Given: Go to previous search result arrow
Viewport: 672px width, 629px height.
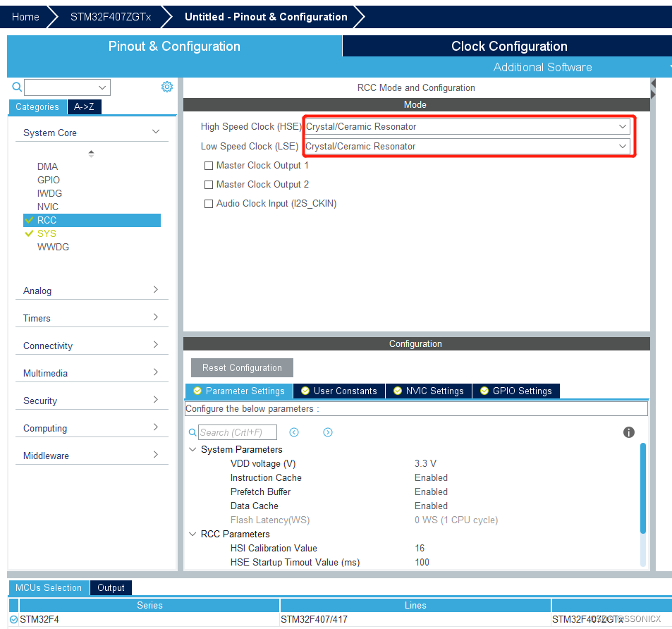Looking at the screenshot, I should (x=294, y=432).
